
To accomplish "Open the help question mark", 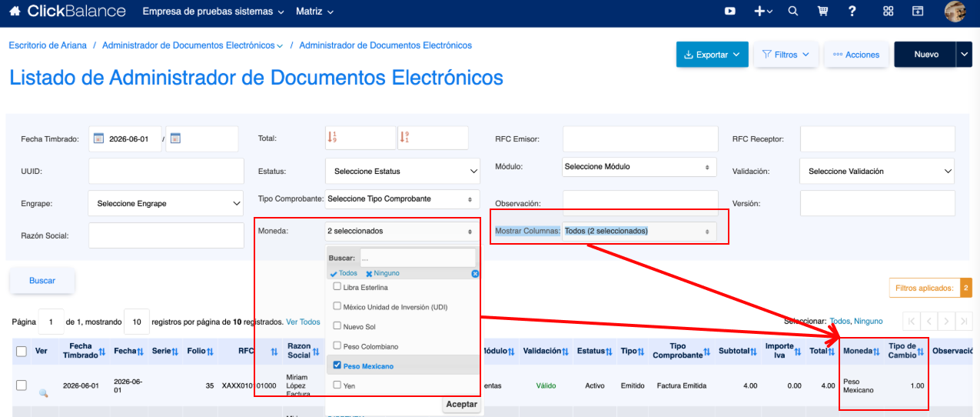I will (852, 12).
